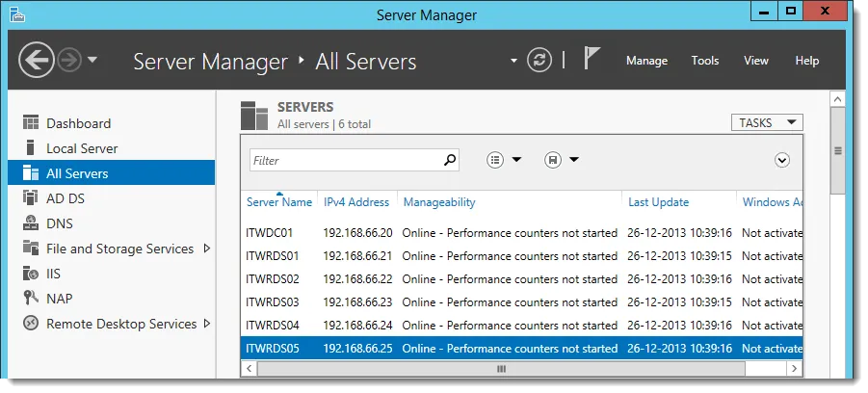Select server row ITWRDS02
The image size is (868, 393).
[522, 279]
